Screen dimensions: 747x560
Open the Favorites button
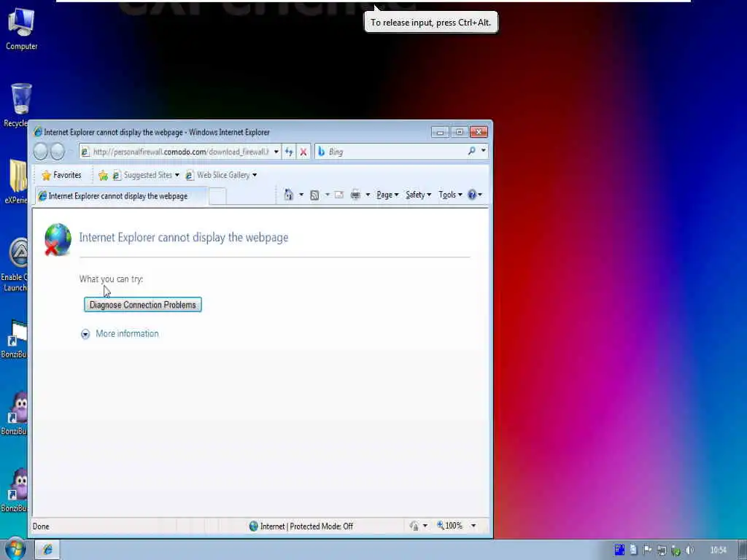(61, 175)
